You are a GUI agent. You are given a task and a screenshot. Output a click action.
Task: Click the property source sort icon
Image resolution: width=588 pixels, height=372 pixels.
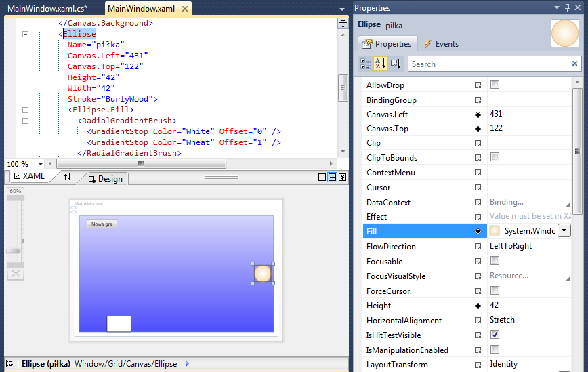pos(396,64)
